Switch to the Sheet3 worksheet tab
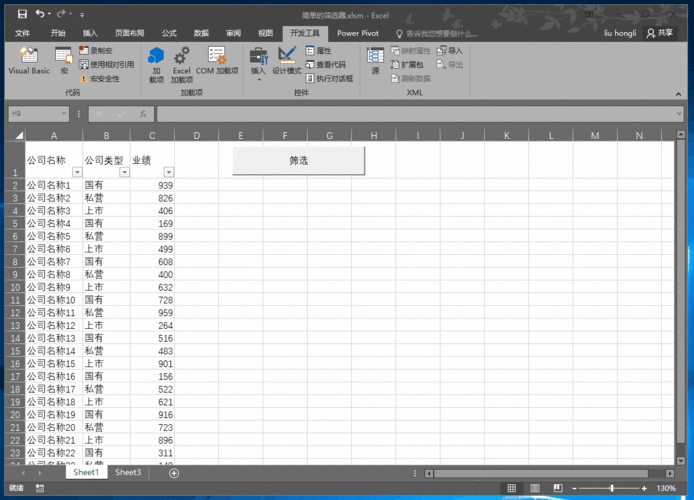The image size is (694, 500). [128, 473]
